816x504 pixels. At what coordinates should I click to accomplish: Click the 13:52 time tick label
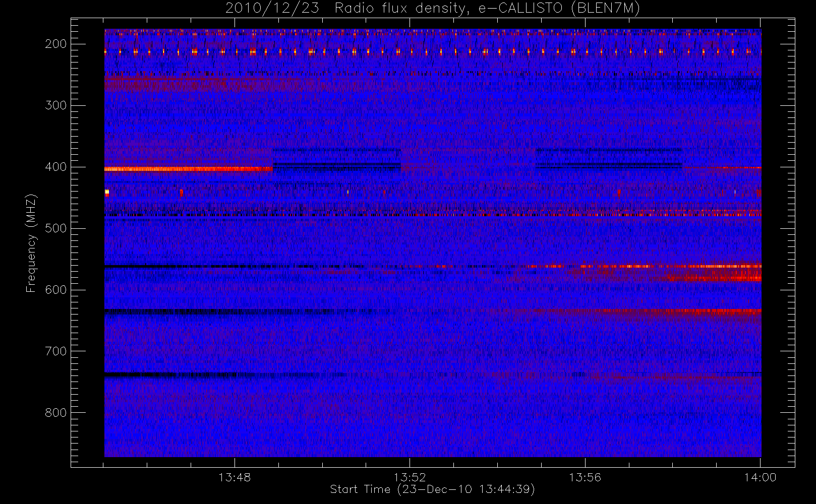pyautogui.click(x=410, y=477)
